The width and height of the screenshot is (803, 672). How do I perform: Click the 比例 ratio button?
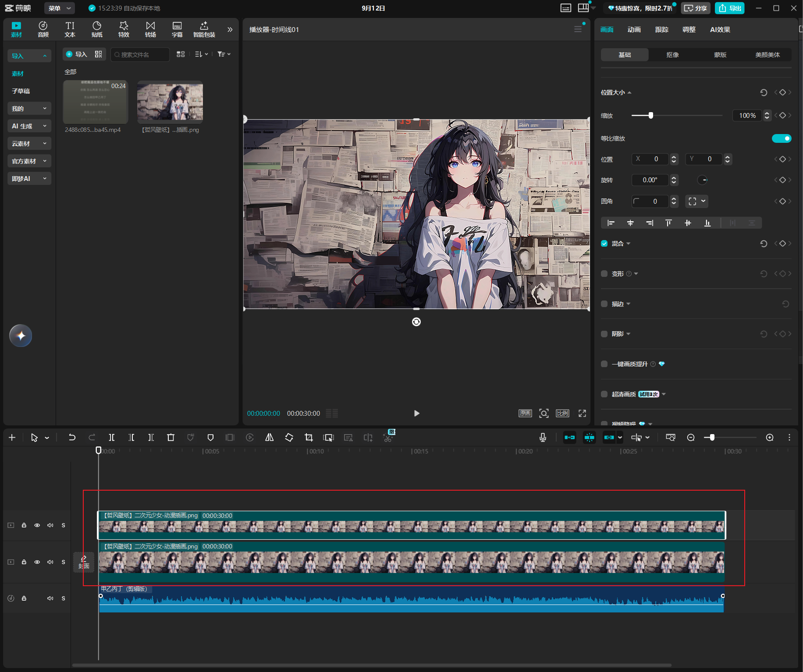tap(563, 413)
